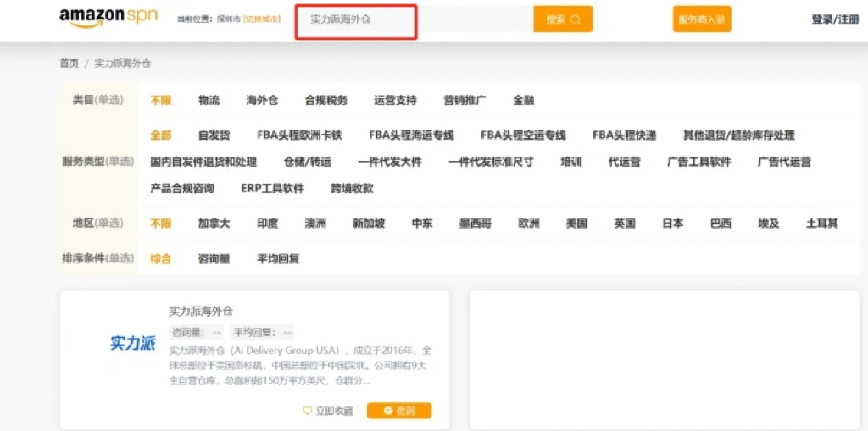Select the 合规税务 category filter
This screenshot has height=431, width=868.
(x=326, y=100)
